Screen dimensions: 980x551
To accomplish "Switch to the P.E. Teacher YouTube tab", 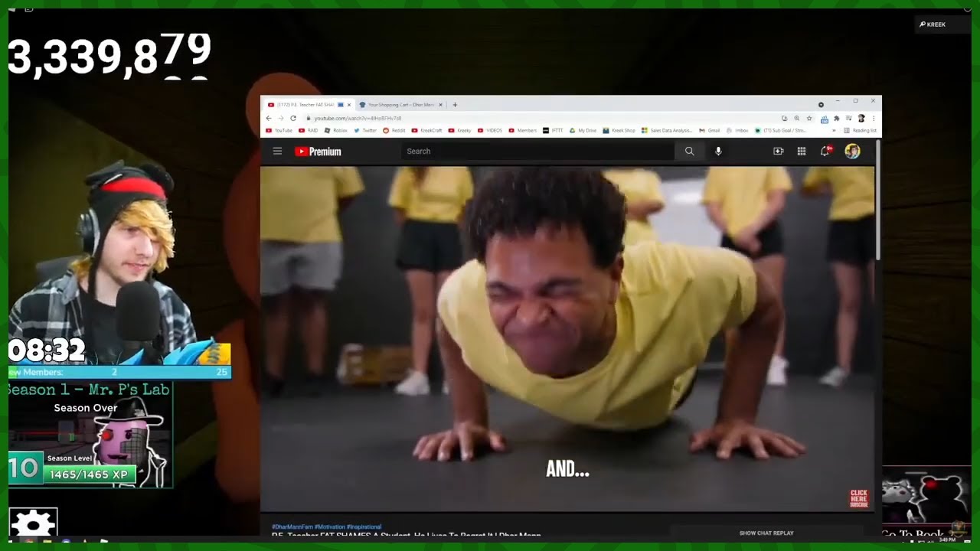I will (x=308, y=105).
